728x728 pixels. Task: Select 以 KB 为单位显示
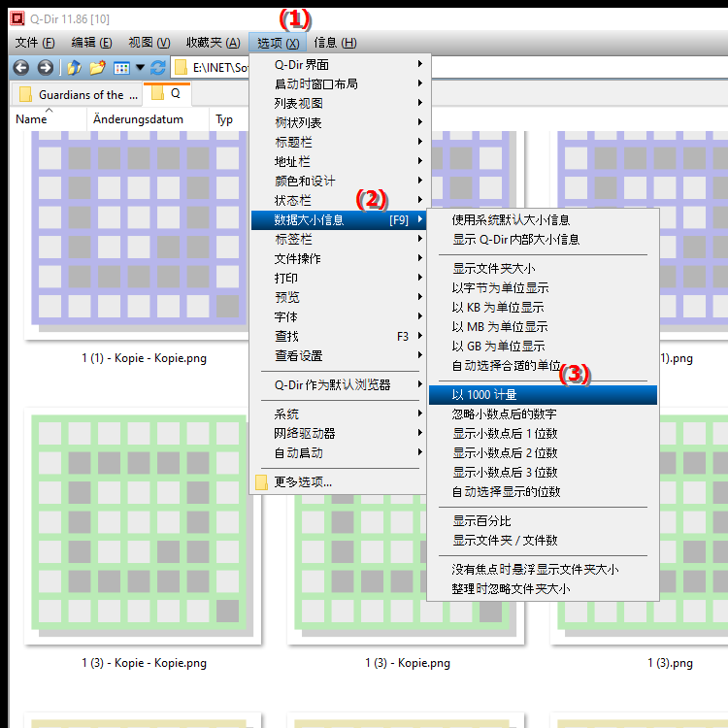pos(543,308)
